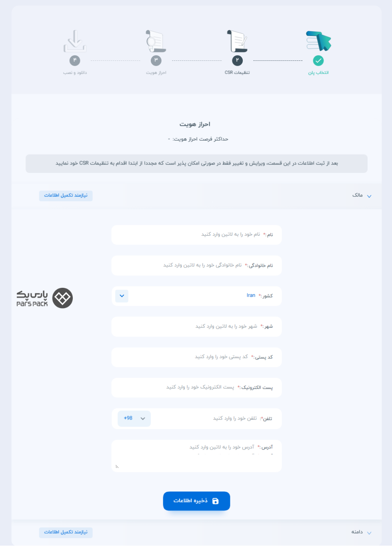
Task: Collapse the مالک section chevron
Action: coord(369,196)
